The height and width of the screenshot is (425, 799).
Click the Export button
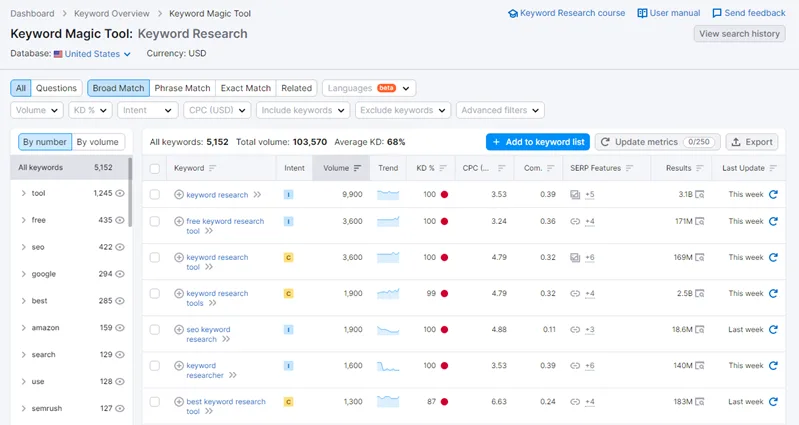pos(751,142)
